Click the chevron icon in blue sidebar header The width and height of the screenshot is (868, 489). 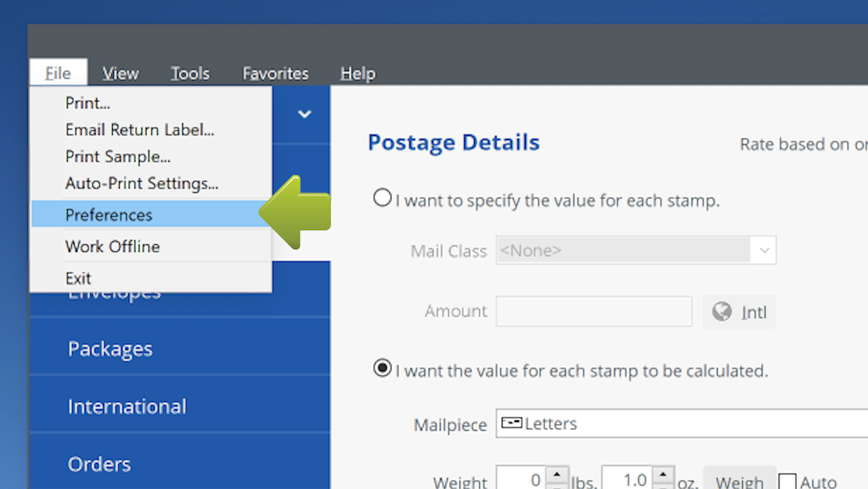pos(305,114)
